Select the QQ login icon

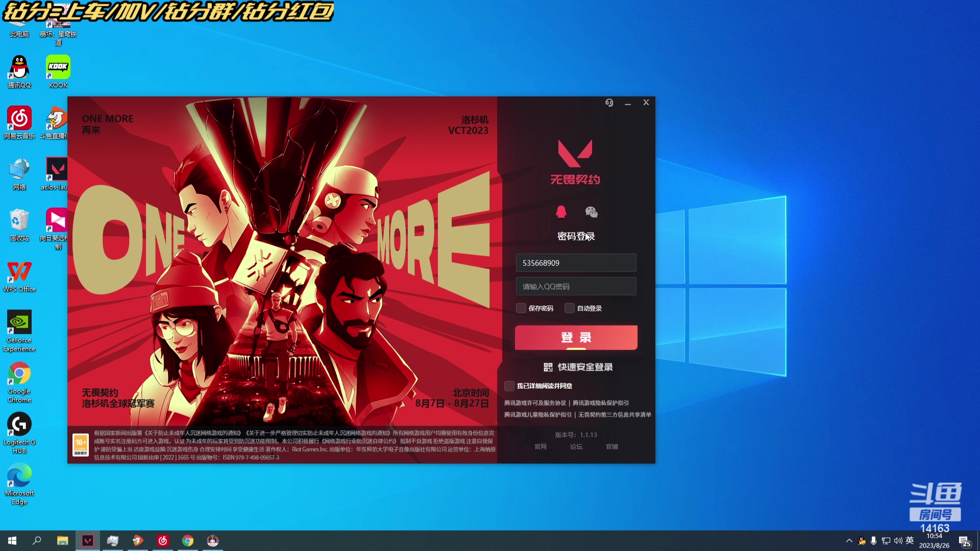point(561,212)
